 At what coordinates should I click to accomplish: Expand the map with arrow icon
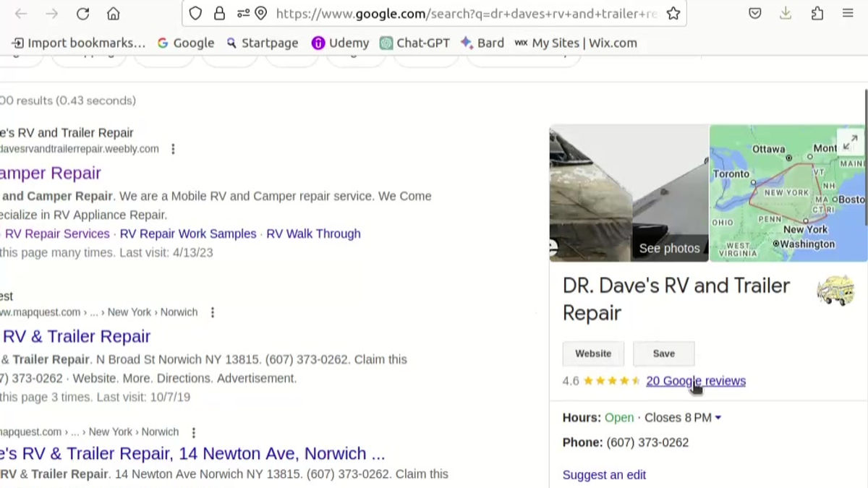point(851,142)
